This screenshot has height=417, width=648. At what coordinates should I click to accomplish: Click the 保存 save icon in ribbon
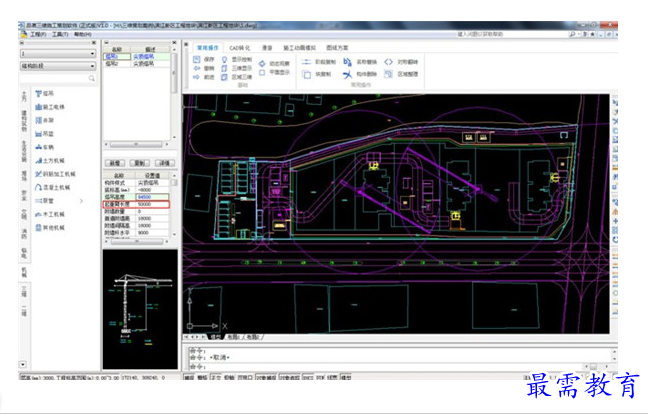[197, 60]
